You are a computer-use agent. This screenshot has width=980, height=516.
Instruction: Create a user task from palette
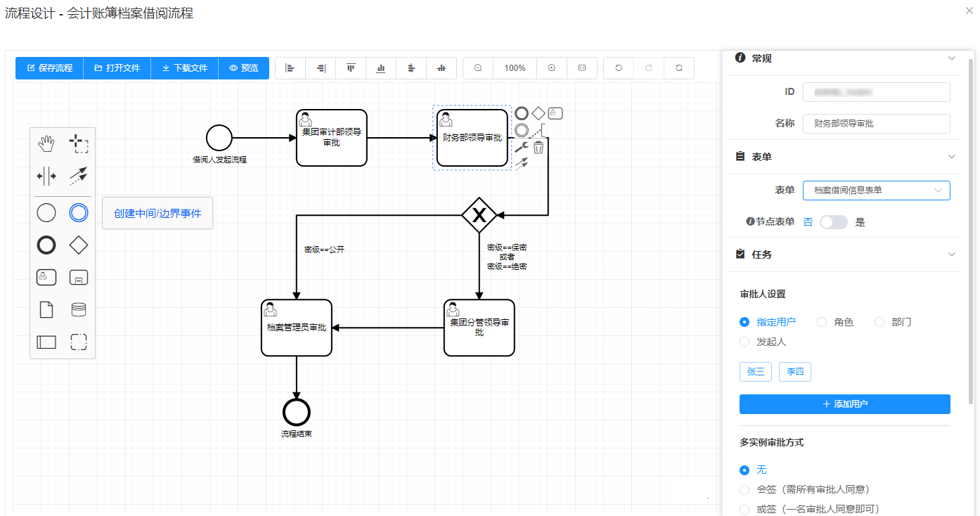[46, 277]
